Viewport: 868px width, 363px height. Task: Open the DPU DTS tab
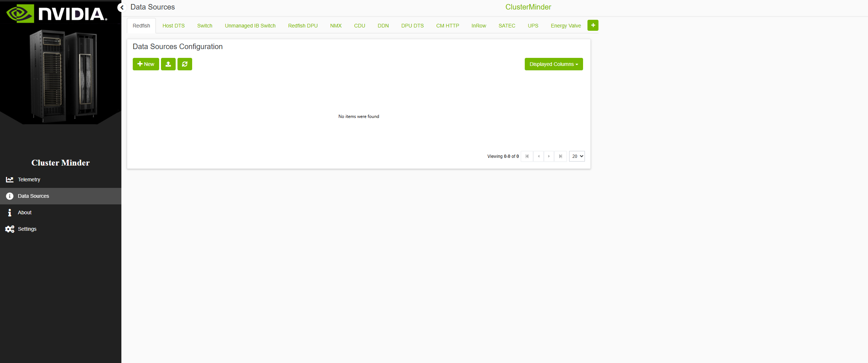click(x=413, y=26)
